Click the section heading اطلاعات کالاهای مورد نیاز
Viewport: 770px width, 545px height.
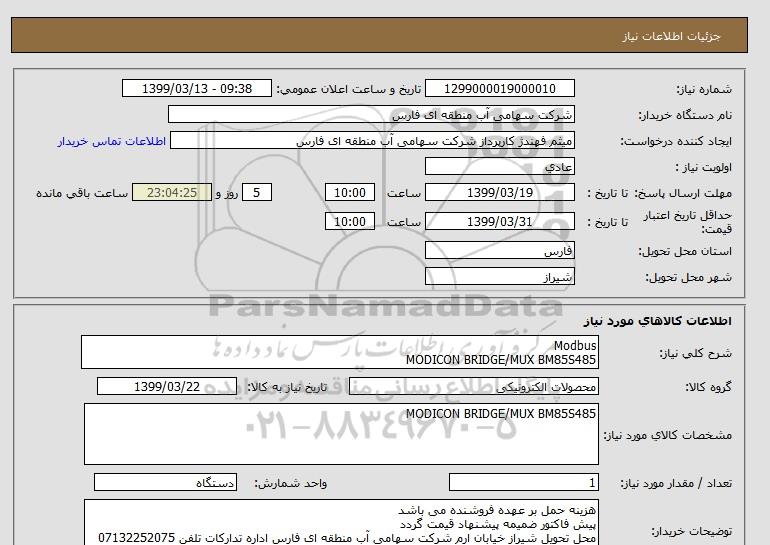click(x=658, y=321)
